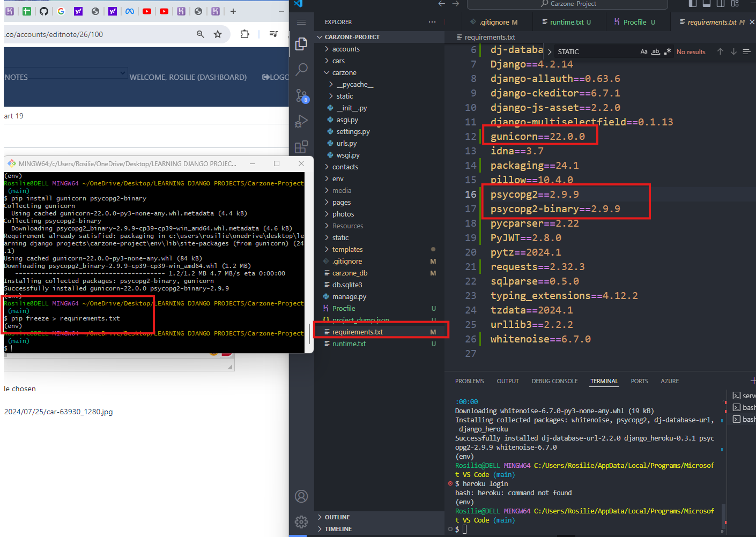756x537 pixels.
Task: Add a new terminal with plus icon
Action: pos(752,381)
